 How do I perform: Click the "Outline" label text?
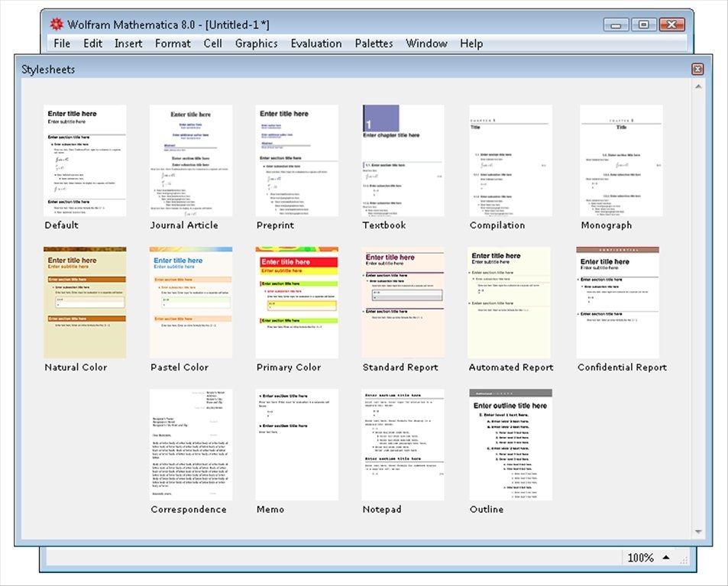[486, 510]
